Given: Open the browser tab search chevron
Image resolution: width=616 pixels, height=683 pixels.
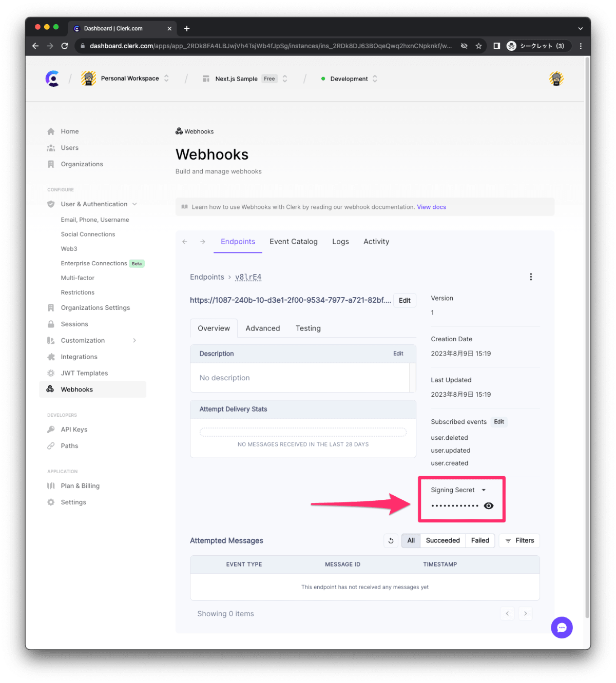Looking at the screenshot, I should (x=581, y=29).
